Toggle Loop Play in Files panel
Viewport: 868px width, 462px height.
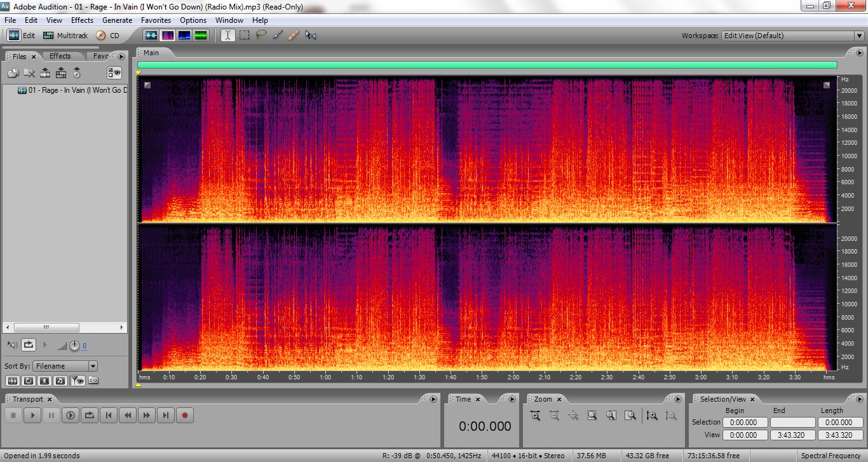point(29,345)
